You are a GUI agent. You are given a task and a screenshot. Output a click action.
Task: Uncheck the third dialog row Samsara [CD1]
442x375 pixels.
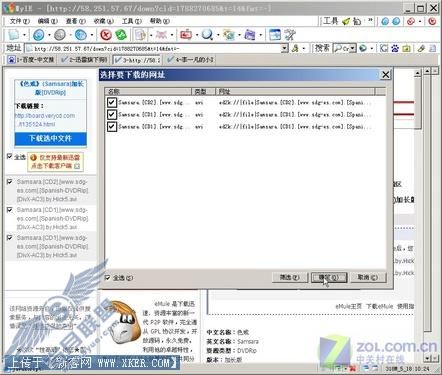pos(112,126)
